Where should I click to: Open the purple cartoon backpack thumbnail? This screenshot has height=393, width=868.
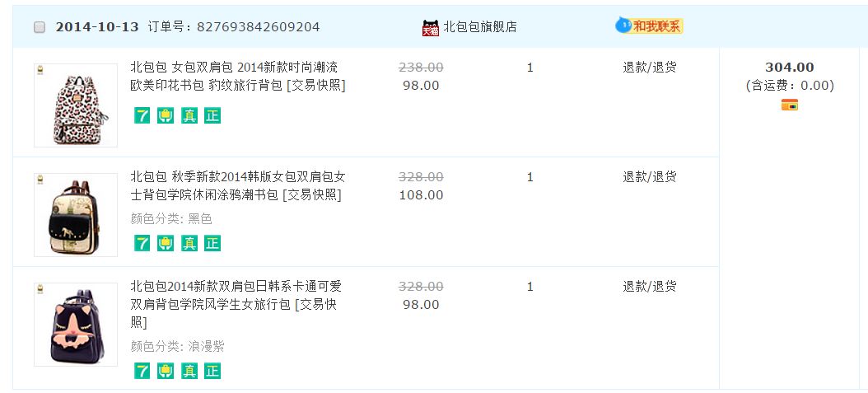point(75,325)
